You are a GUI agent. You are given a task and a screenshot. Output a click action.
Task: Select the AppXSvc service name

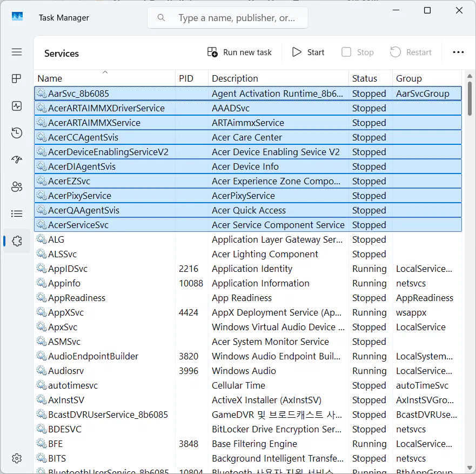pos(66,312)
